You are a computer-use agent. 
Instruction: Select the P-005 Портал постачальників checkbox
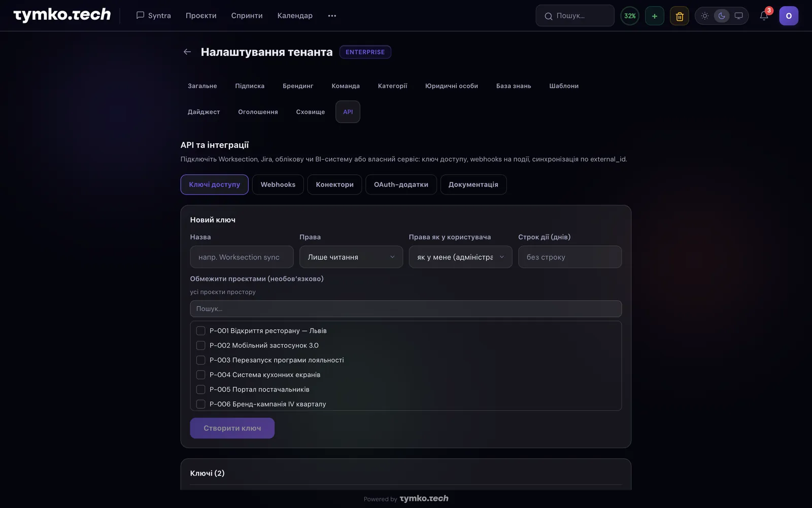coord(201,390)
